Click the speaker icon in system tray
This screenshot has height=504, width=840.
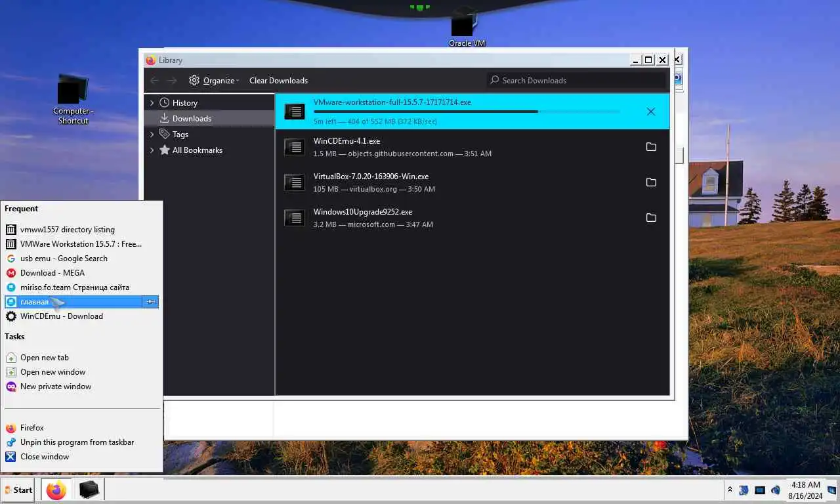click(776, 490)
